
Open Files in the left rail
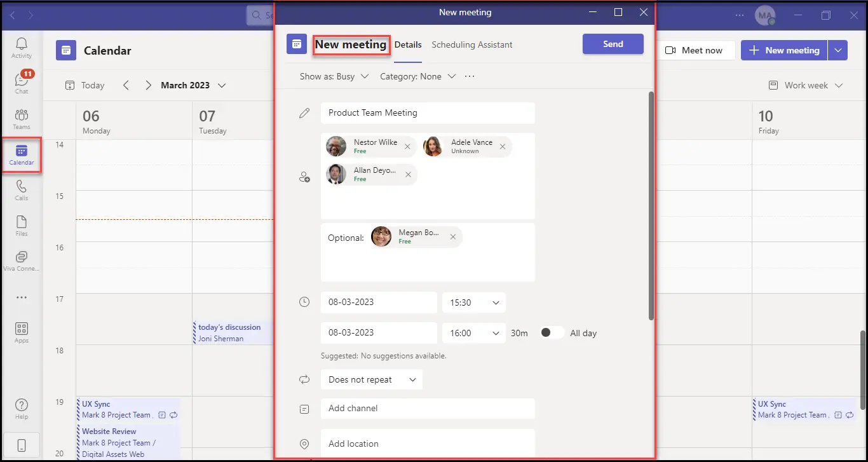coord(22,226)
